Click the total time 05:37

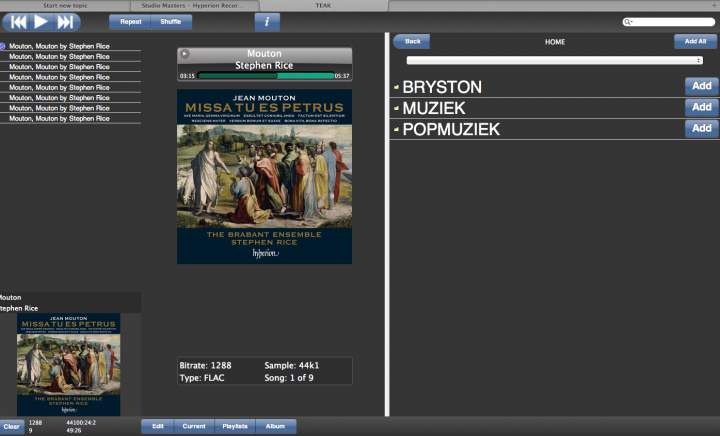342,76
